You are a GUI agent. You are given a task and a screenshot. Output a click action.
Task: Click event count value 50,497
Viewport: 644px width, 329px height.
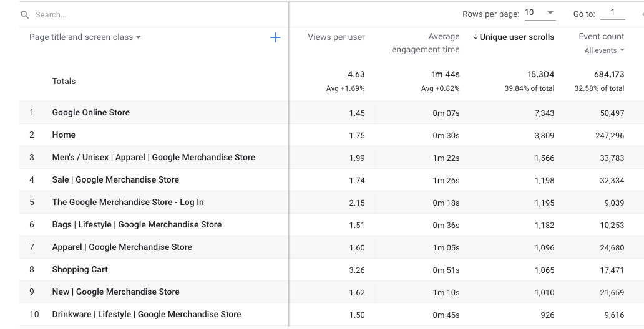tap(612, 113)
